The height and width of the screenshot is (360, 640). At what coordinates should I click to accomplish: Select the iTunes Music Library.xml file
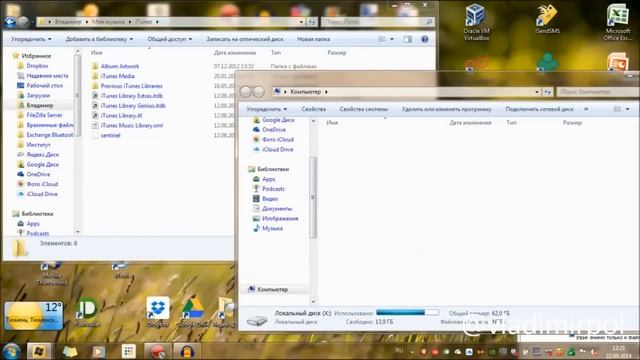tap(131, 125)
